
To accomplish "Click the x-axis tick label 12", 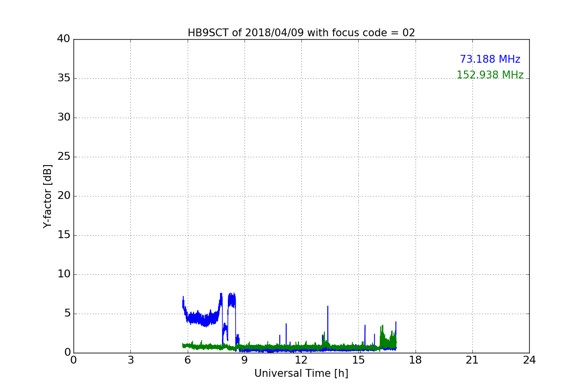I will 301,360.
